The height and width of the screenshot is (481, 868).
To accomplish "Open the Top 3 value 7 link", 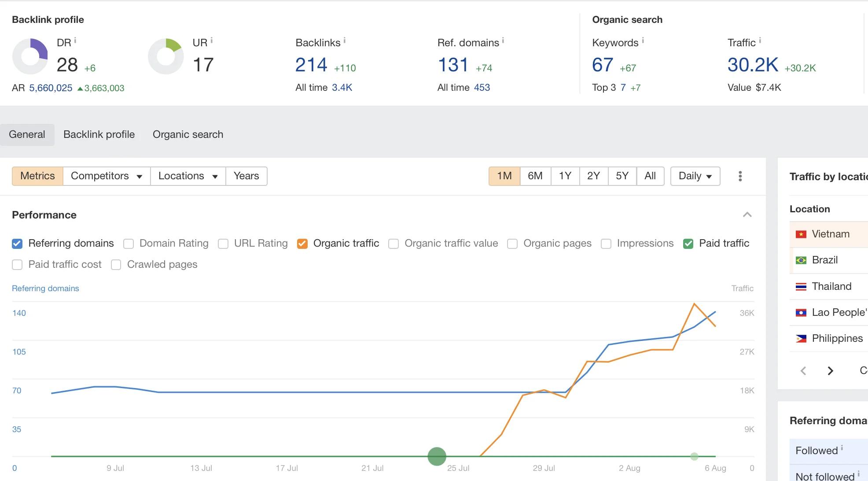I will 623,88.
